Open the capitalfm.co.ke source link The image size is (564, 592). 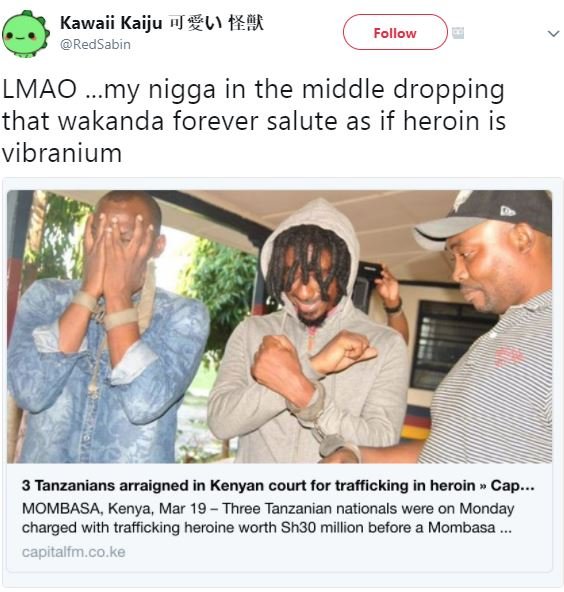tap(74, 552)
